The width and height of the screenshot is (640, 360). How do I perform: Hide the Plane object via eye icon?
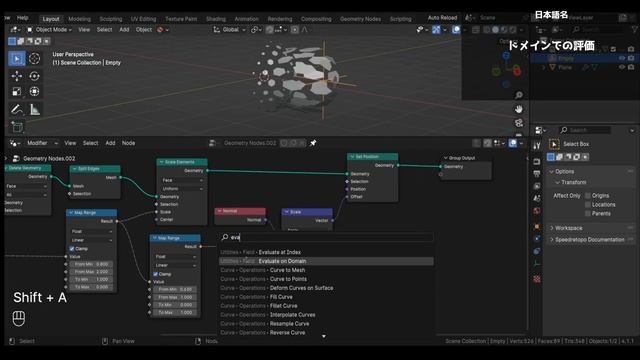(x=622, y=67)
